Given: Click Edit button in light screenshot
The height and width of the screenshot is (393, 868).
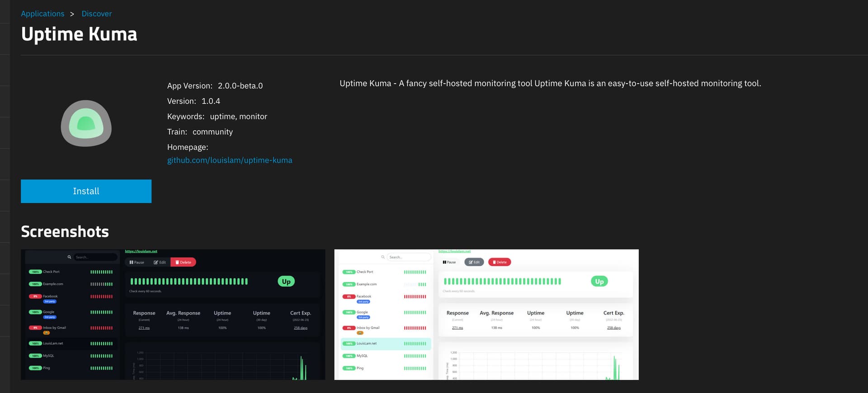Looking at the screenshot, I should tap(474, 262).
